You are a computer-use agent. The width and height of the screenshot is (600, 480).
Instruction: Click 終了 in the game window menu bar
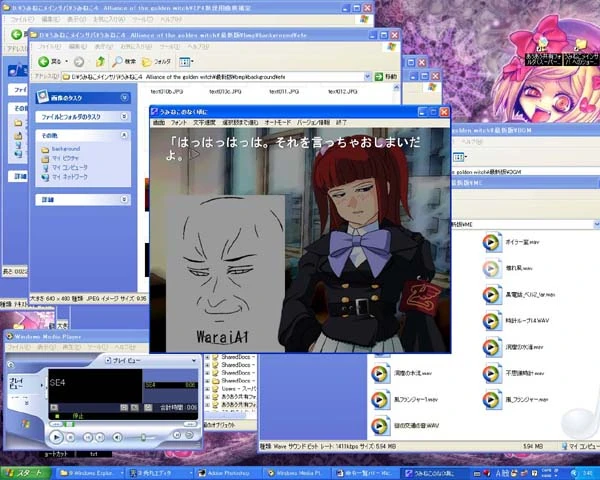(x=341, y=122)
